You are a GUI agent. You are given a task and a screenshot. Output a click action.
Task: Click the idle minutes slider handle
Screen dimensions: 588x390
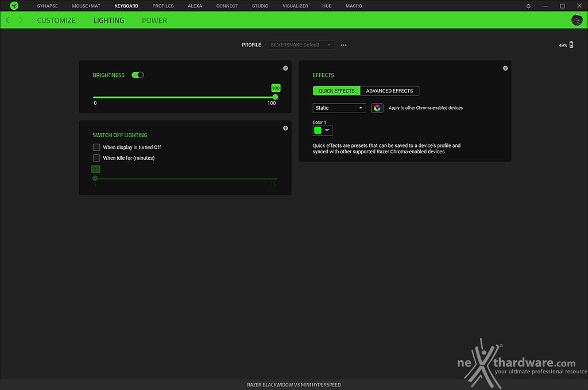point(95,179)
